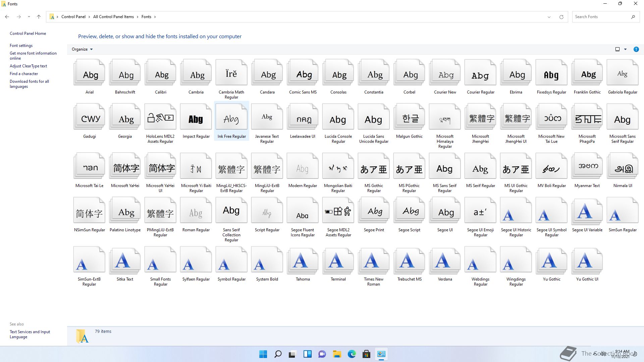
Task: Select the MV Boli Regular font icon
Action: click(x=552, y=166)
